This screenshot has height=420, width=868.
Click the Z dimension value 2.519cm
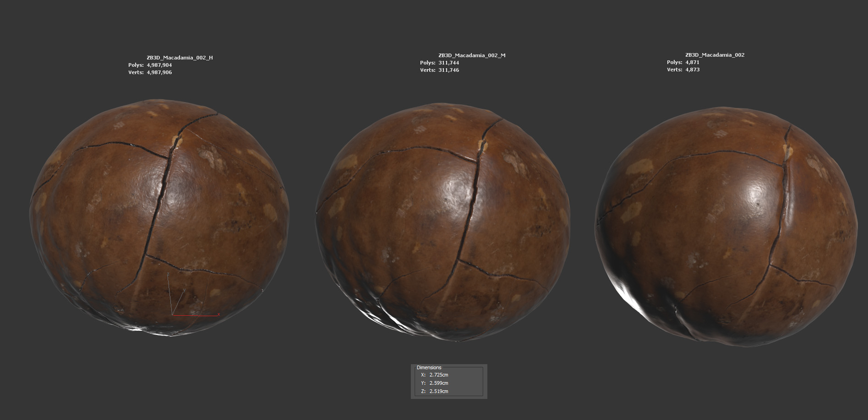[438, 392]
